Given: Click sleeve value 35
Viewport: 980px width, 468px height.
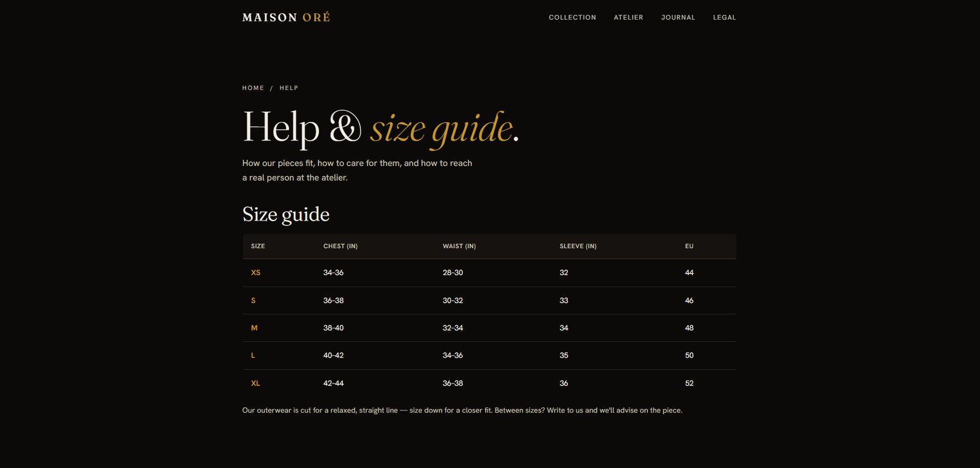Looking at the screenshot, I should click(x=563, y=355).
